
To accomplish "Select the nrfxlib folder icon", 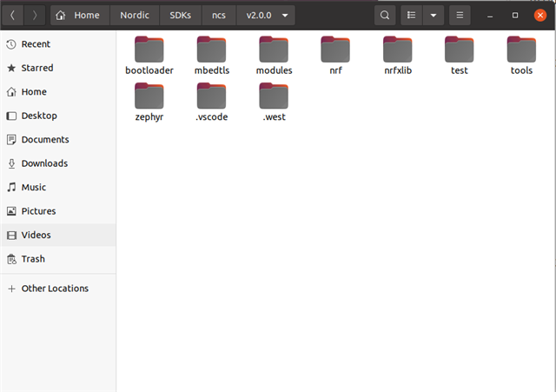I will pos(398,50).
